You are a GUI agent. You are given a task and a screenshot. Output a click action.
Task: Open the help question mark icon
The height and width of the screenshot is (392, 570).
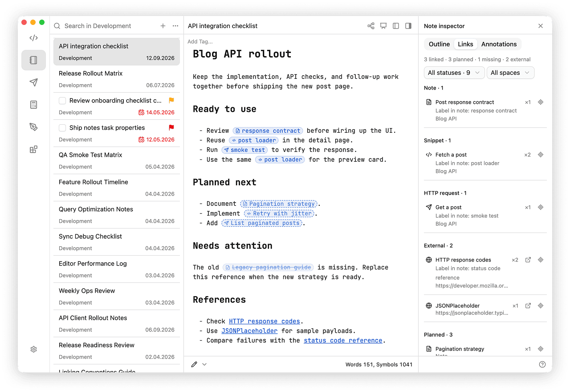point(542,364)
